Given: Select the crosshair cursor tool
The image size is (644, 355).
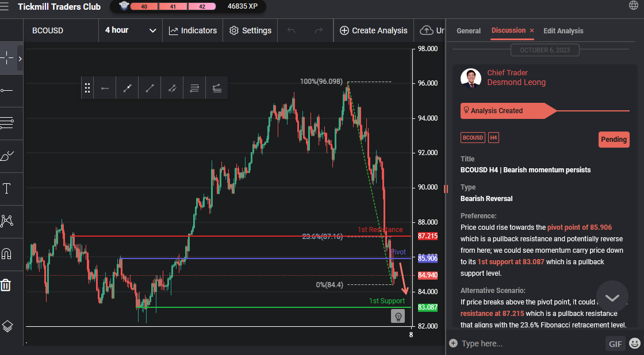Looking at the screenshot, I should 6,58.
